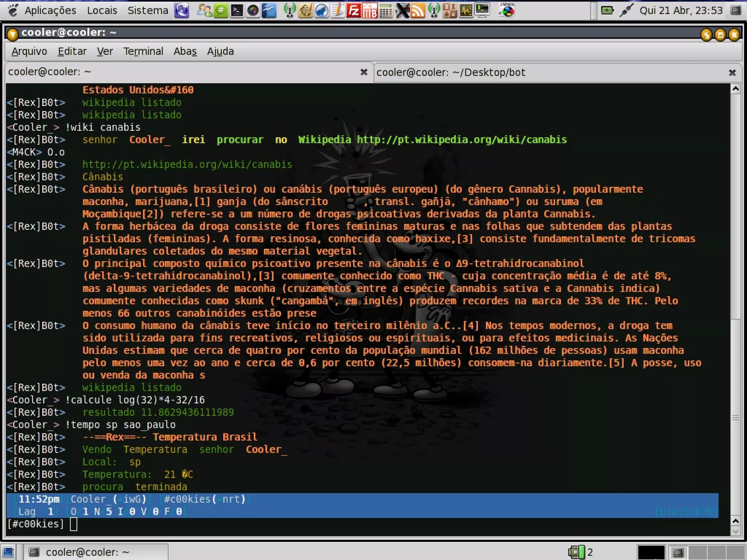This screenshot has width=747, height=560.
Task: Launch the camera lens application icon
Action: [x=253, y=10]
